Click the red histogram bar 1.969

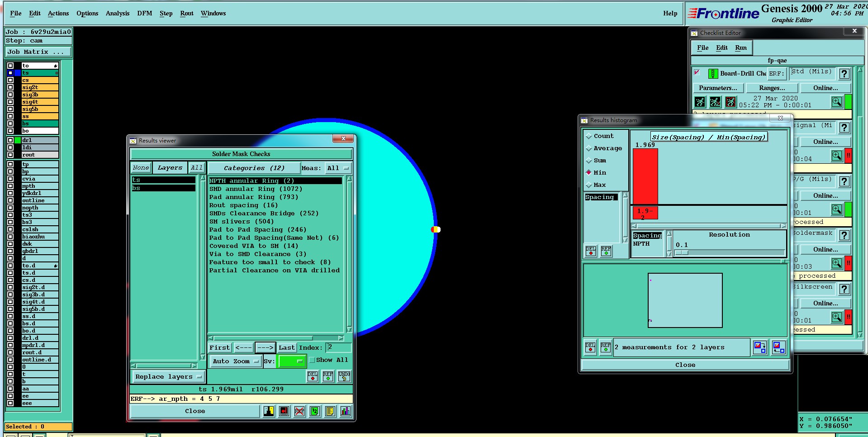click(x=645, y=176)
